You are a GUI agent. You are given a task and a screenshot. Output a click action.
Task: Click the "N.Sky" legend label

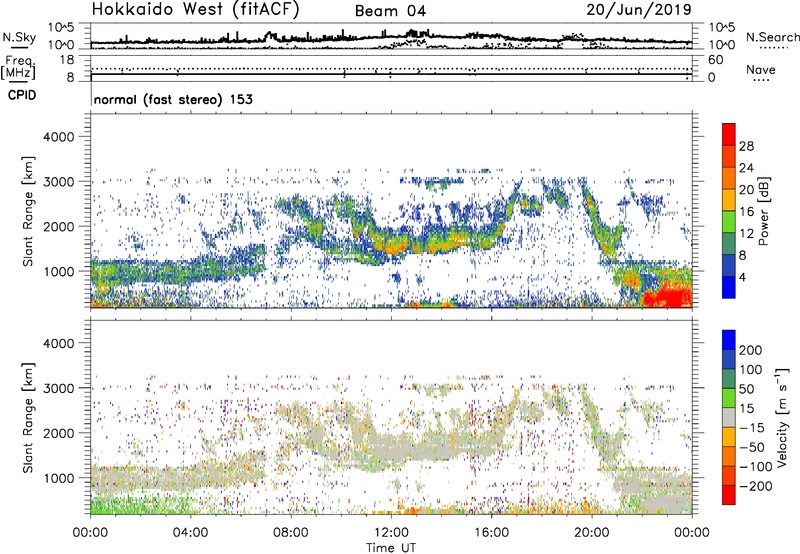click(19, 37)
